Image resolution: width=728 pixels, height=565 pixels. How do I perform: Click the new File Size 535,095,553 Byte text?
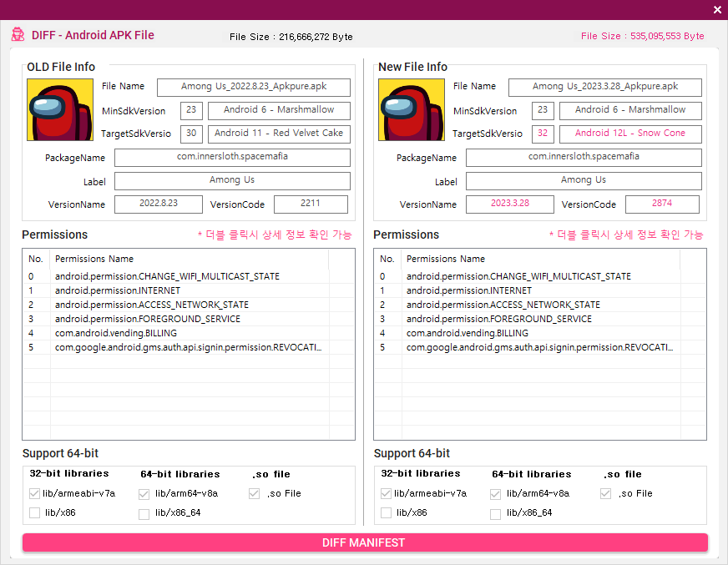[x=643, y=36]
